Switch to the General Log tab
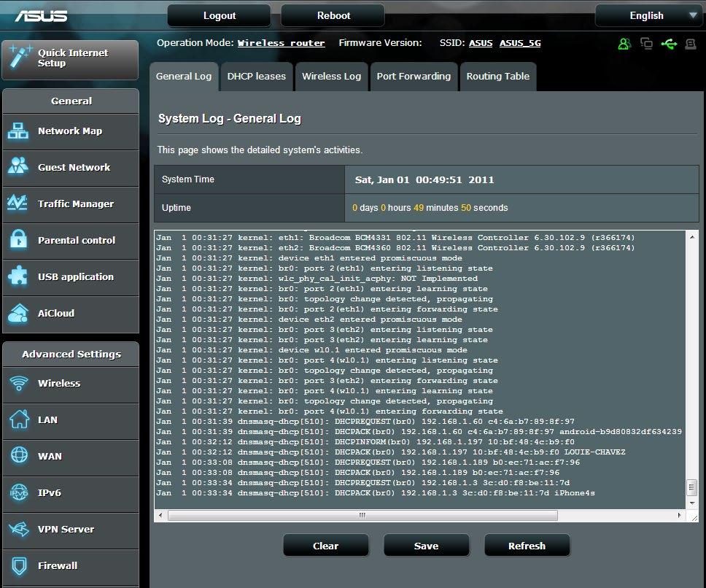Screen dimensions: 706x588 point(184,77)
